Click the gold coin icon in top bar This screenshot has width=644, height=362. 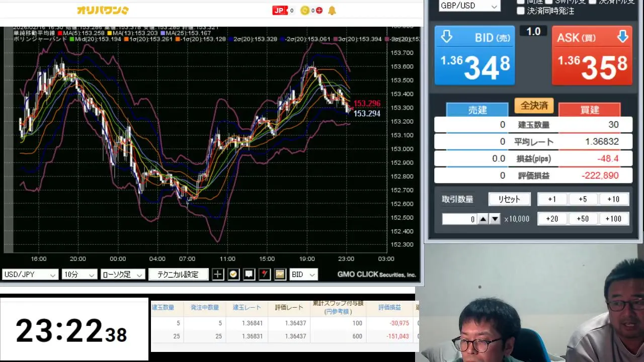[305, 10]
